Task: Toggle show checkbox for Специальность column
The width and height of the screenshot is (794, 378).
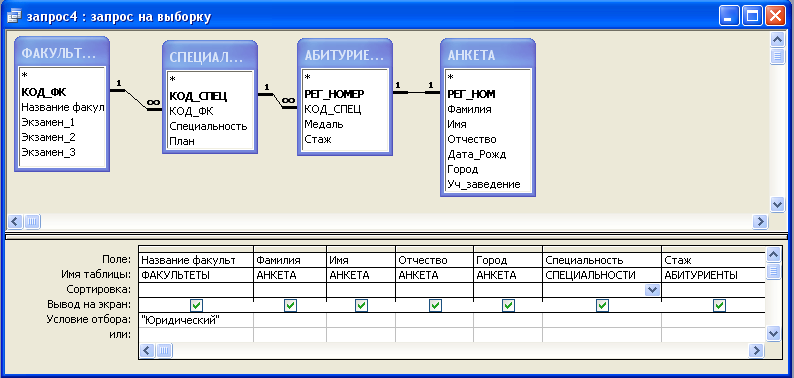Action: point(602,305)
